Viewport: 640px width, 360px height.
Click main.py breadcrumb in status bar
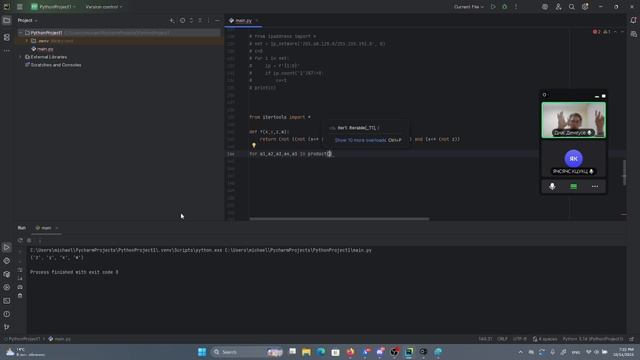pos(59,339)
